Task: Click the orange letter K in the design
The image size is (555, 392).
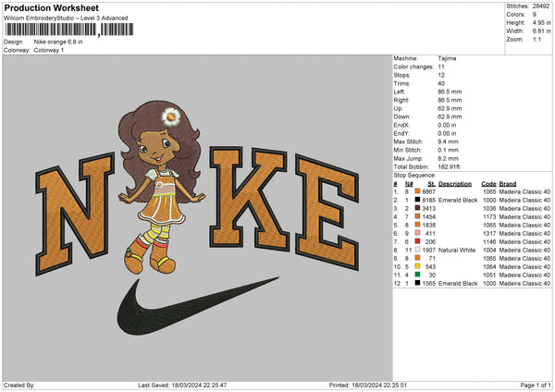Action: [x=248, y=198]
